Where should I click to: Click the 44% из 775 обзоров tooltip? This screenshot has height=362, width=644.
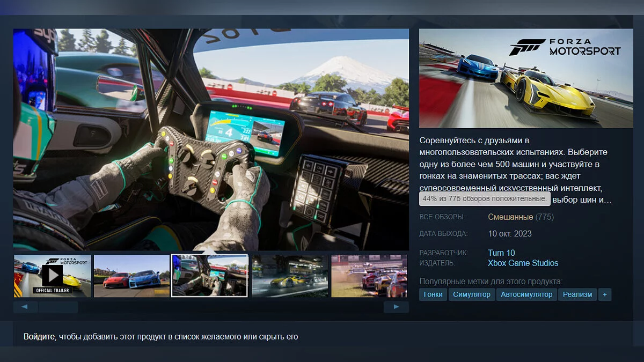tap(485, 199)
